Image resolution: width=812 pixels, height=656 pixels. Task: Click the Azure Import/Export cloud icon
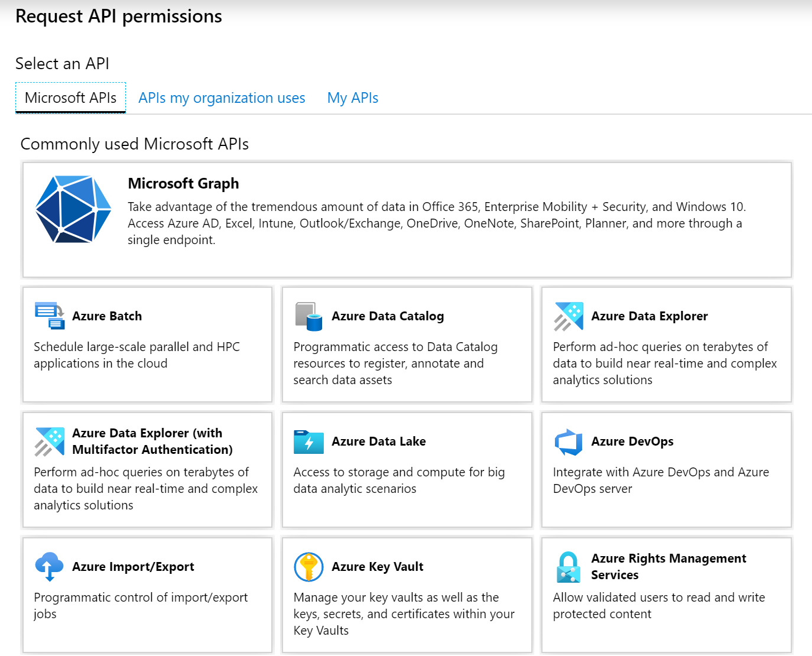tap(50, 567)
